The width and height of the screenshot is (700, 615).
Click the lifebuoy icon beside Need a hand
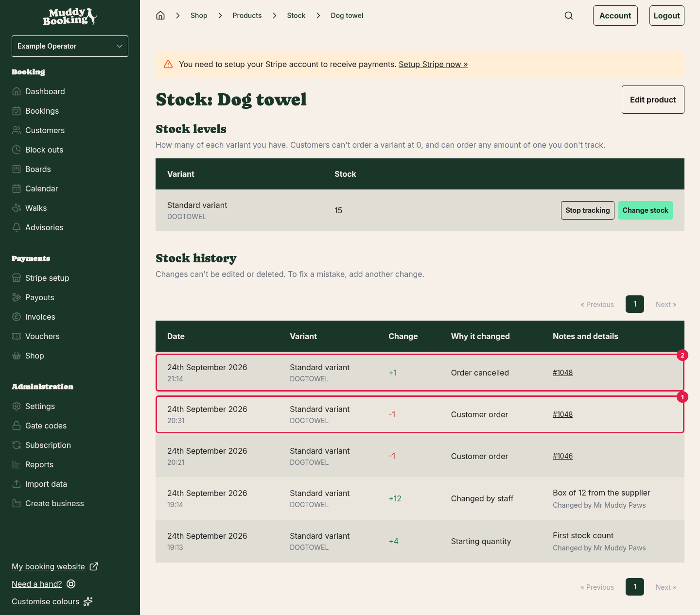click(x=71, y=584)
